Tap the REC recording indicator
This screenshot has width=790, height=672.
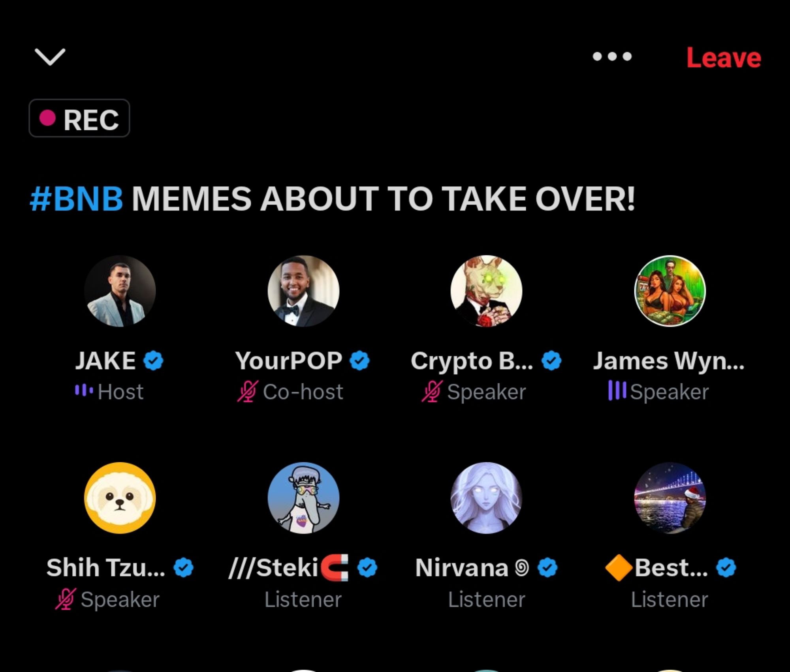tap(79, 118)
